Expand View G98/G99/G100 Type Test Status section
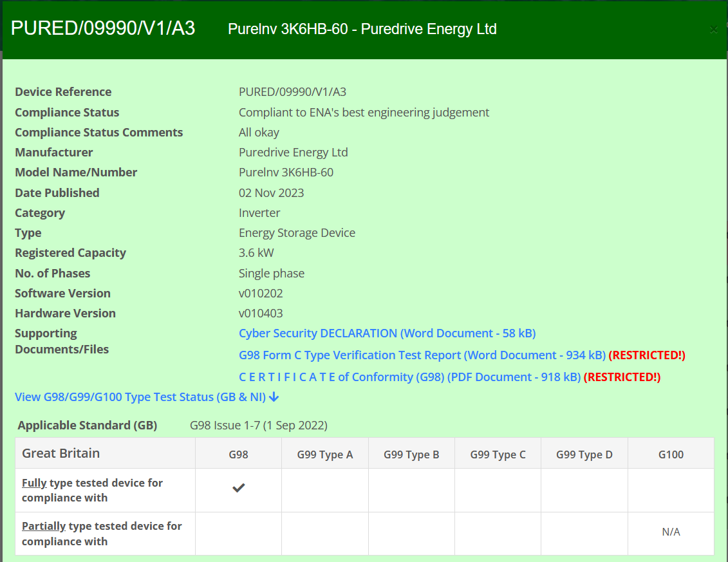Image resolution: width=728 pixels, height=562 pixels. tap(137, 397)
